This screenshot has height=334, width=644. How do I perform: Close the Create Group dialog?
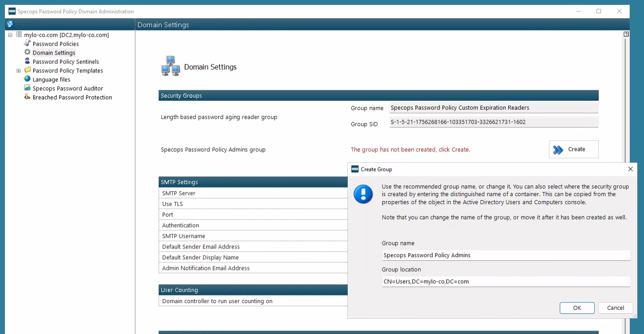tap(630, 169)
